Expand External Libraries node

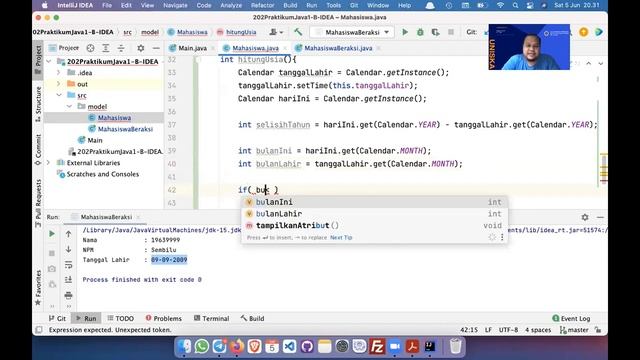(x=49, y=162)
